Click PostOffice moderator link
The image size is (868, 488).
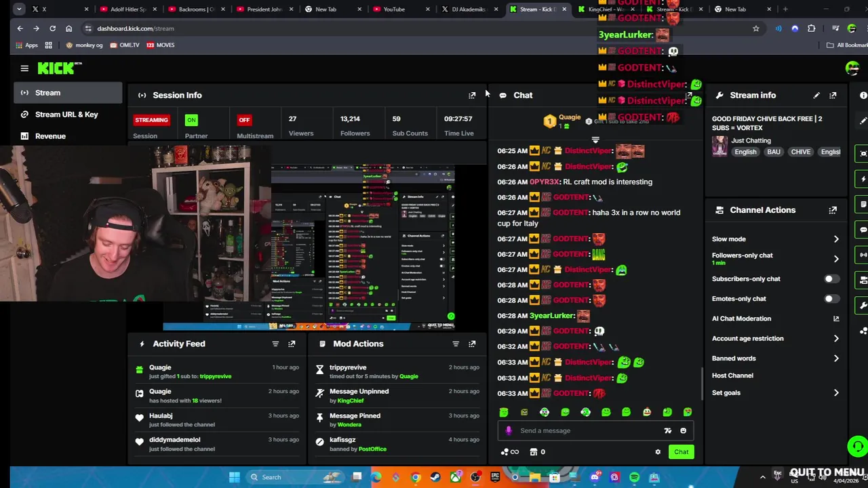[x=372, y=449]
